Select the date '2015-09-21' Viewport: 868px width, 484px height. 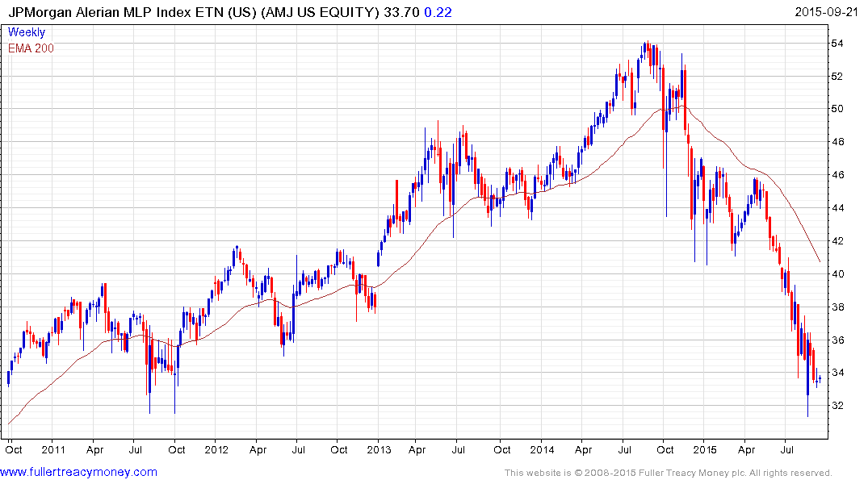point(826,12)
